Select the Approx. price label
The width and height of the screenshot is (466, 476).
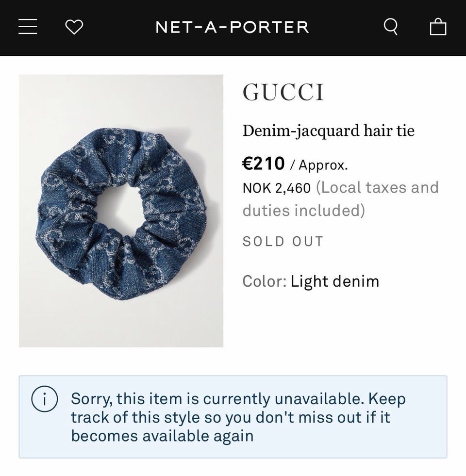[x=323, y=165]
